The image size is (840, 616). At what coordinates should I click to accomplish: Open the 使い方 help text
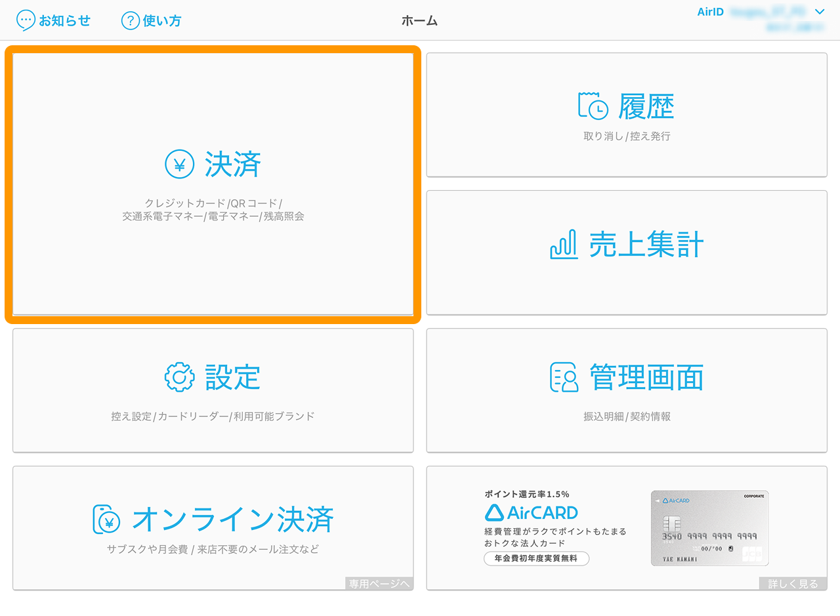[x=161, y=20]
